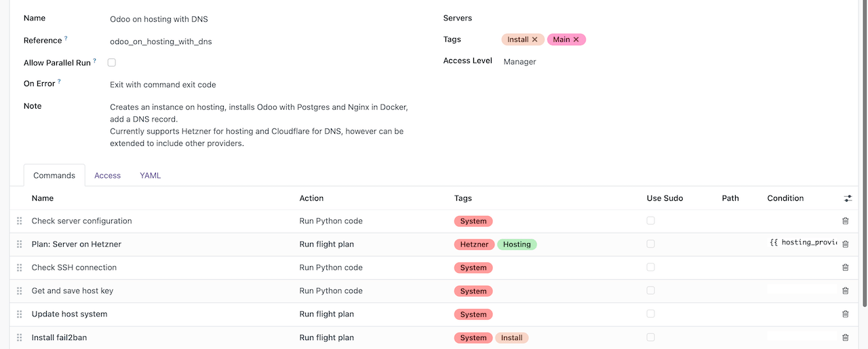
Task: Grab drag handle of Check SSH connection row
Action: [x=20, y=268]
